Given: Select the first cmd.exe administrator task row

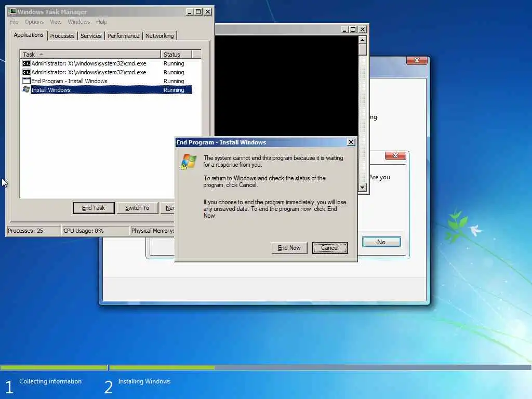Looking at the screenshot, I should click(107, 63).
